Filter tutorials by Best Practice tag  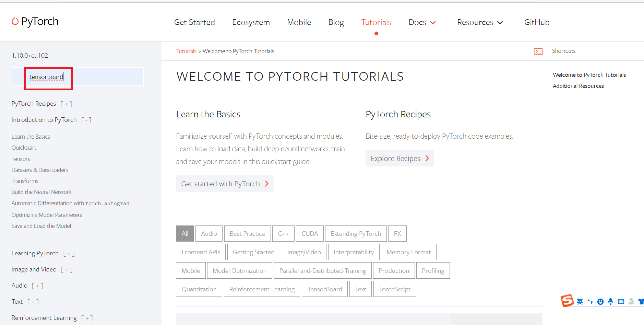point(248,234)
